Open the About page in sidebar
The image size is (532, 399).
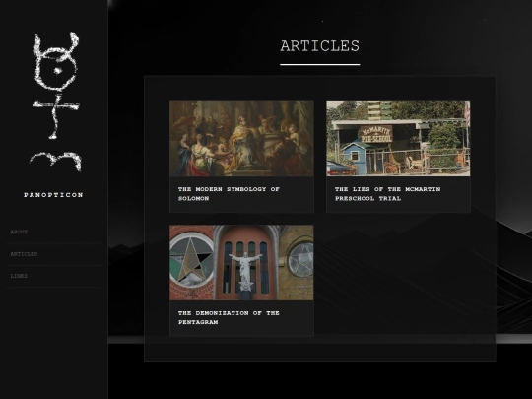click(19, 232)
